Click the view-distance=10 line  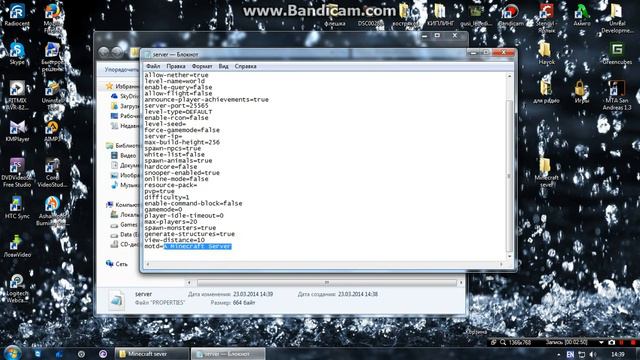click(174, 240)
